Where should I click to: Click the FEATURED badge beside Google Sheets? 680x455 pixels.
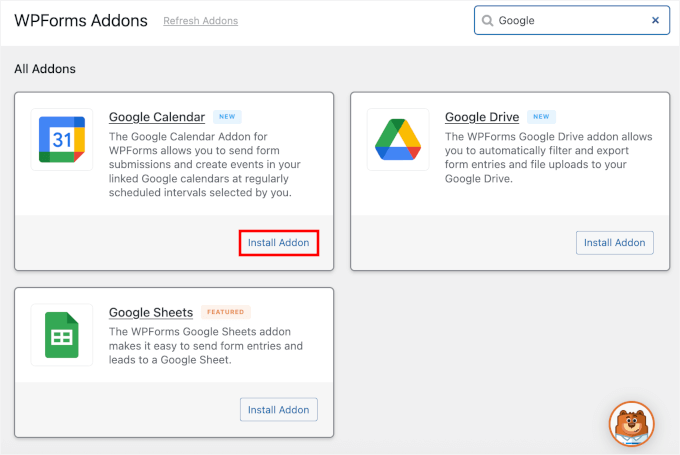coord(226,312)
